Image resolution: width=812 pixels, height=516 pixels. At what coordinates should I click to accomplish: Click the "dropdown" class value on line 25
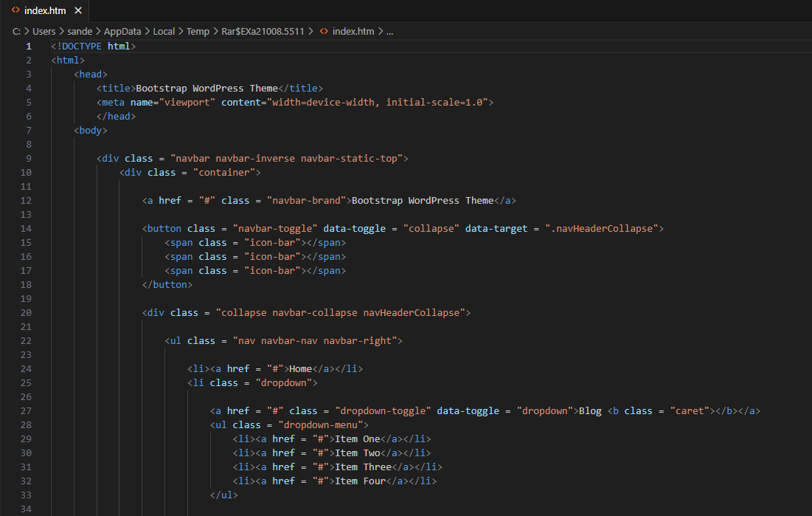pyautogui.click(x=284, y=382)
